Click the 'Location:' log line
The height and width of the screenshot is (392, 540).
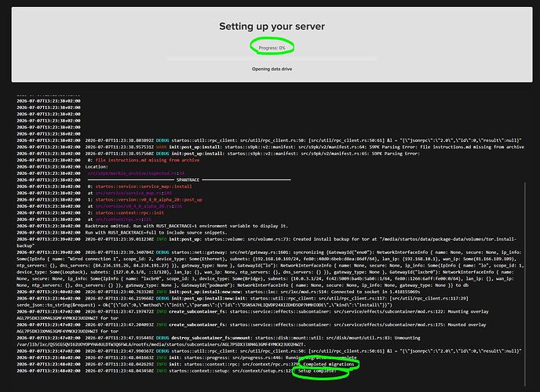(x=97, y=167)
